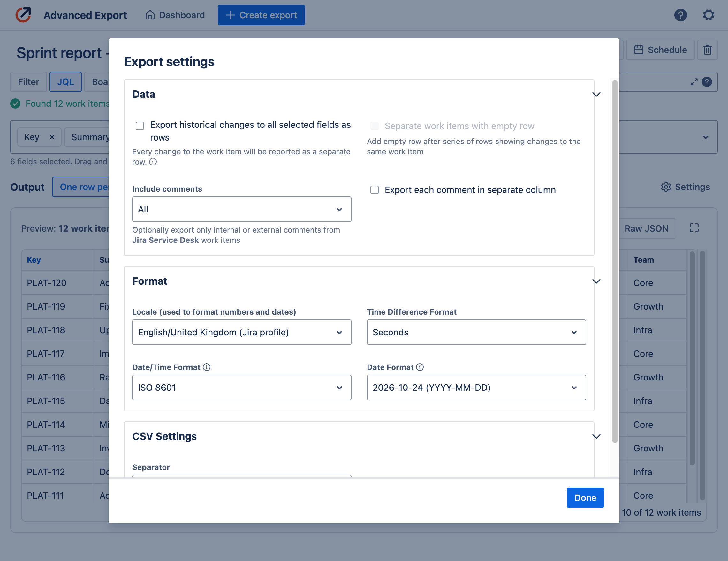Screen dimensions: 728x561
Task: Click the Schedule button
Action: (x=660, y=50)
